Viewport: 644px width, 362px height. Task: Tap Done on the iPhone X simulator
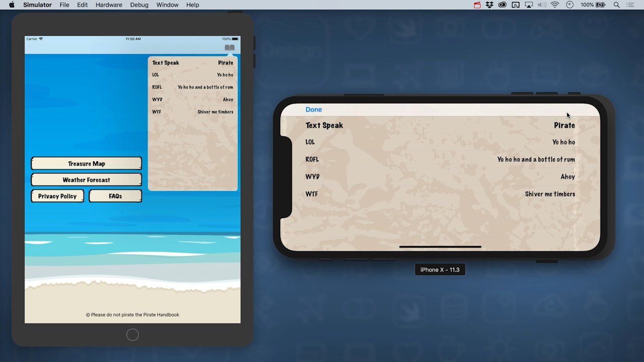313,109
